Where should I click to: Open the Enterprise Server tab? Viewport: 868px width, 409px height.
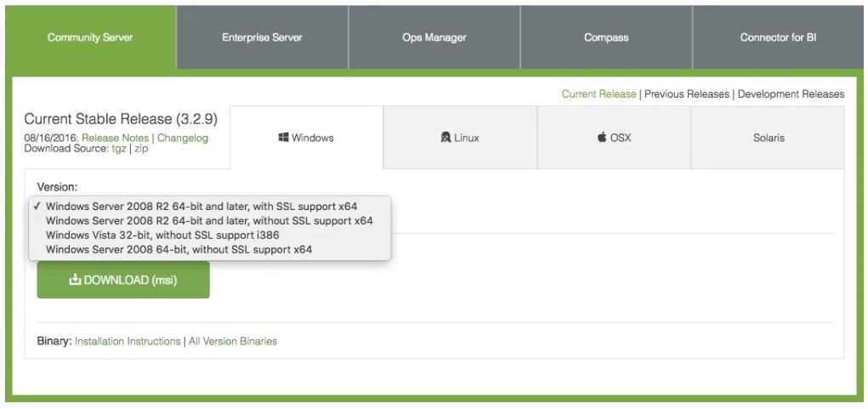(262, 37)
